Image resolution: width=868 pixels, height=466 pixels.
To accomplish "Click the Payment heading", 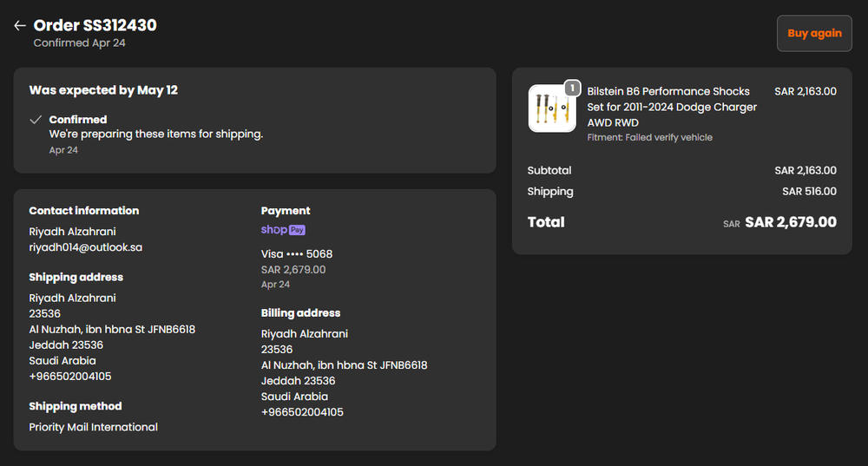I will (286, 211).
